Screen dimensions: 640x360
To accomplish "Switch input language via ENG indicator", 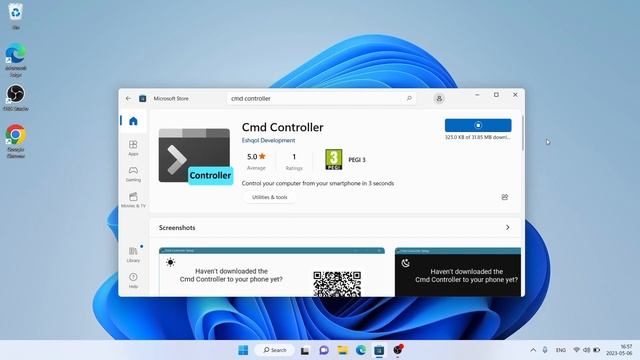I will [561, 350].
